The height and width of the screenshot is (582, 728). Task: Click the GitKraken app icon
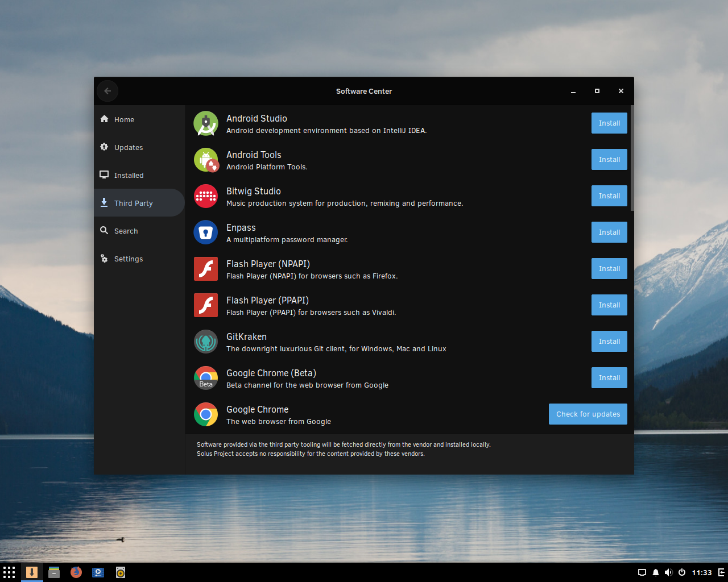pos(206,342)
